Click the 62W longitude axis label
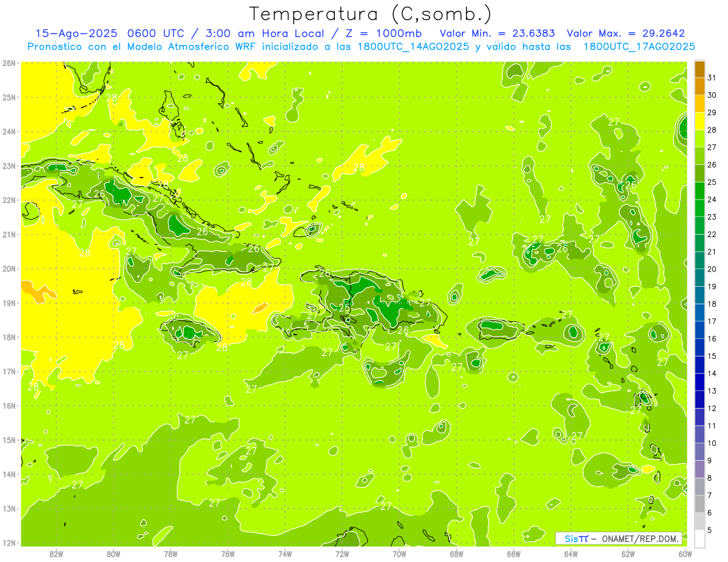The width and height of the screenshot is (728, 562). click(629, 554)
